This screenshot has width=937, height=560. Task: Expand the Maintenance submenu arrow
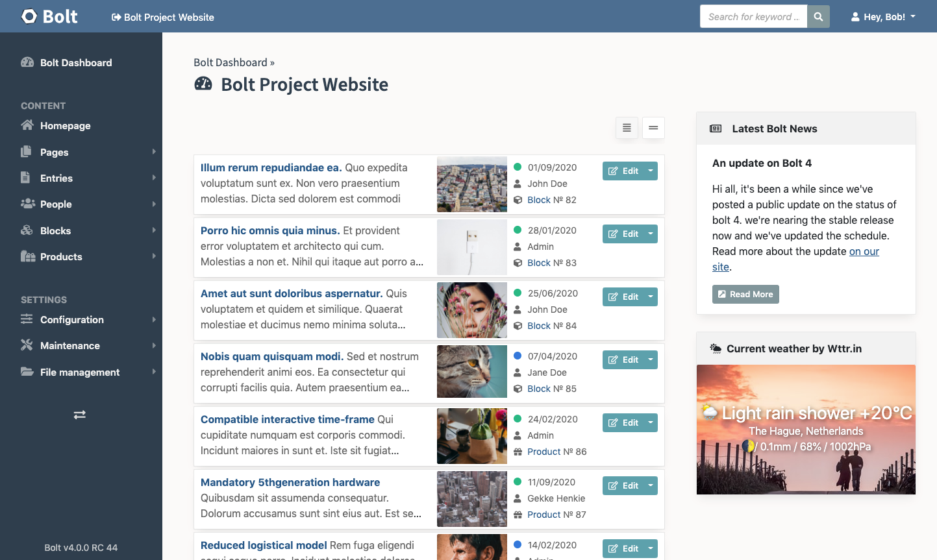click(x=154, y=345)
